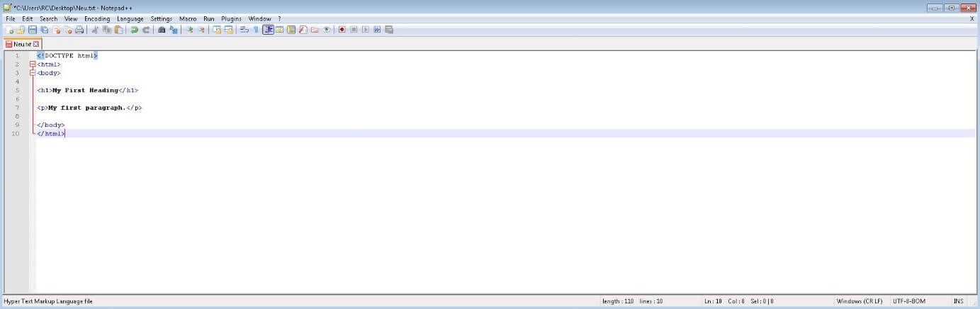The height and width of the screenshot is (309, 980).
Task: Toggle the Show All Characters paragraph icon
Action: 256,30
